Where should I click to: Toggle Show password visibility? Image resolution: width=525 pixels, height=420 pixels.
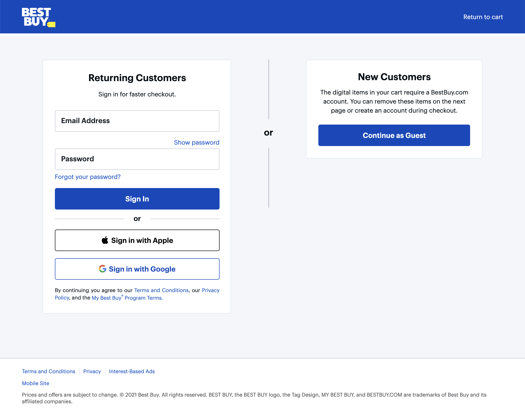[196, 142]
